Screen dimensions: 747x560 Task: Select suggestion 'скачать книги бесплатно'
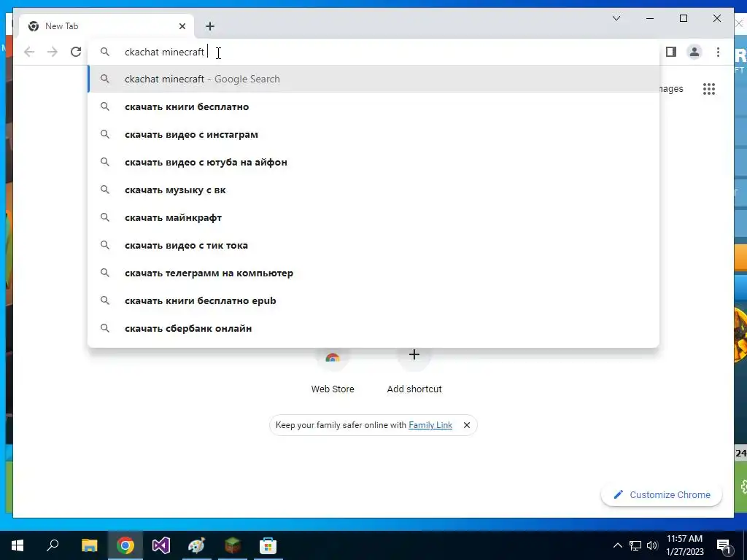click(373, 106)
